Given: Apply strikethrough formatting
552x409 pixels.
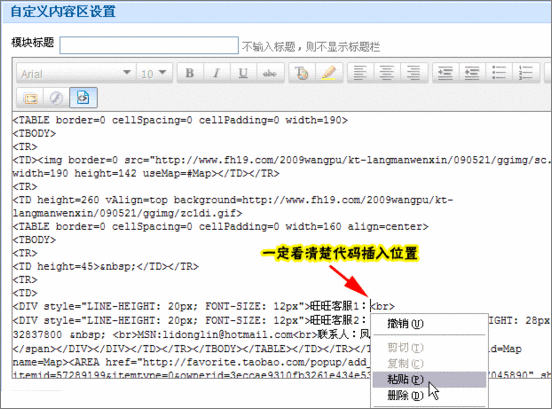Looking at the screenshot, I should point(270,73).
